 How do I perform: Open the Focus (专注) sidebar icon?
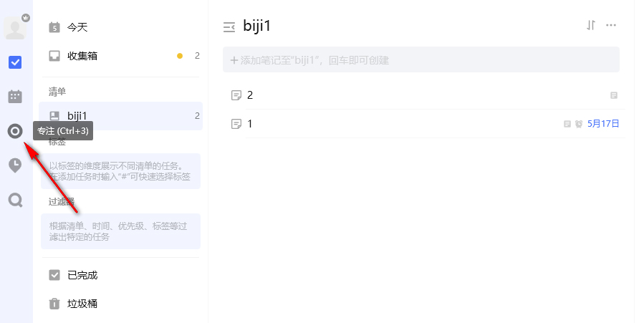point(15,131)
